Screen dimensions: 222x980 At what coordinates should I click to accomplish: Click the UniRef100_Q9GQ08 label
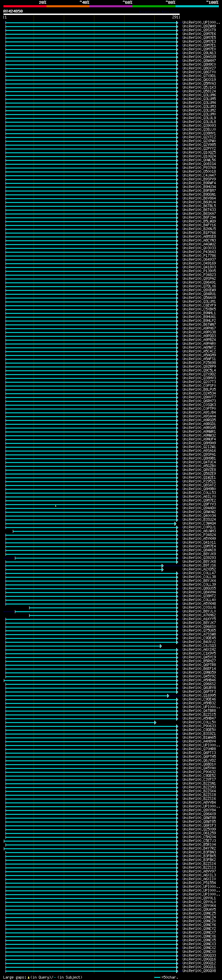pos(199,971)
